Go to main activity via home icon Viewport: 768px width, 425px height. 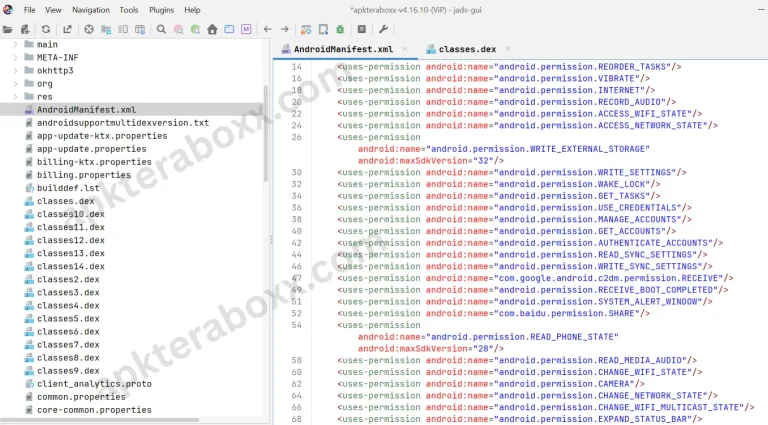(x=212, y=29)
